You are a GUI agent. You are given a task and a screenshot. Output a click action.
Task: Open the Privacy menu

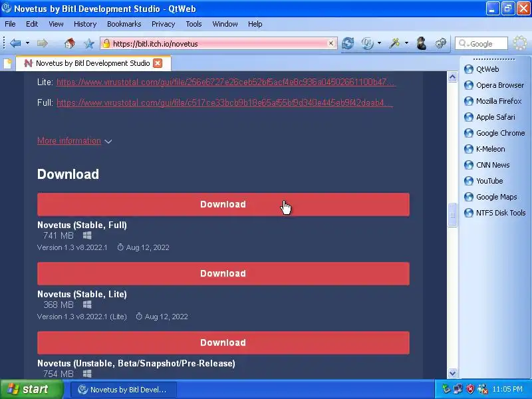point(163,24)
